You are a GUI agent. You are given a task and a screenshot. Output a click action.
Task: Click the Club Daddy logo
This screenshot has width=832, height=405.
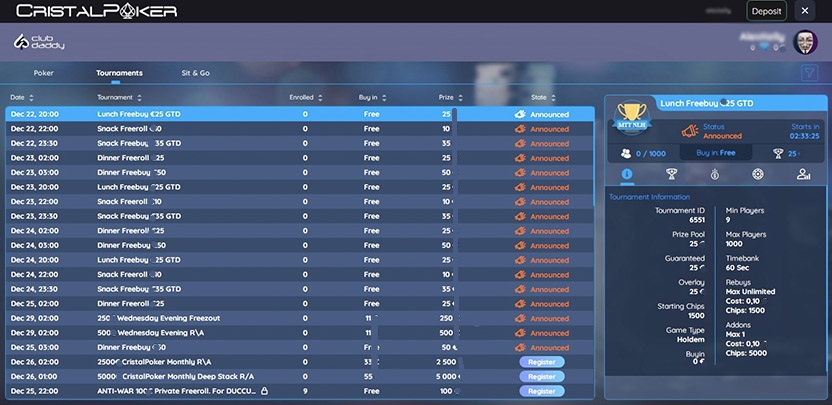pyautogui.click(x=39, y=42)
